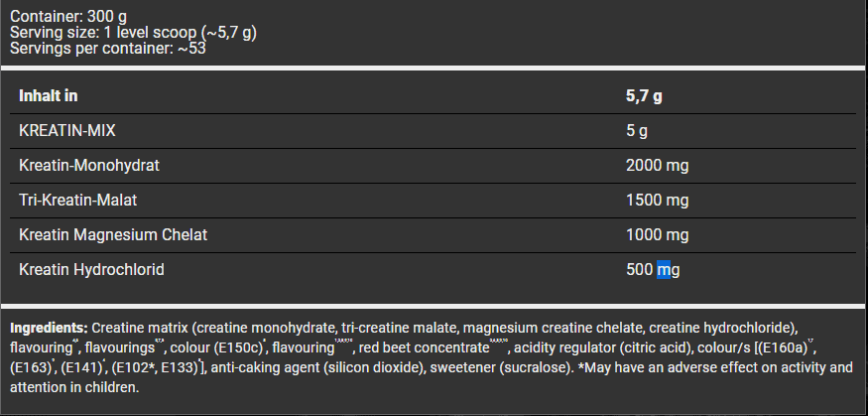Screen dimensions: 868x416
Task: Select the Kreatin-Monohydrat row label
Action: point(88,166)
